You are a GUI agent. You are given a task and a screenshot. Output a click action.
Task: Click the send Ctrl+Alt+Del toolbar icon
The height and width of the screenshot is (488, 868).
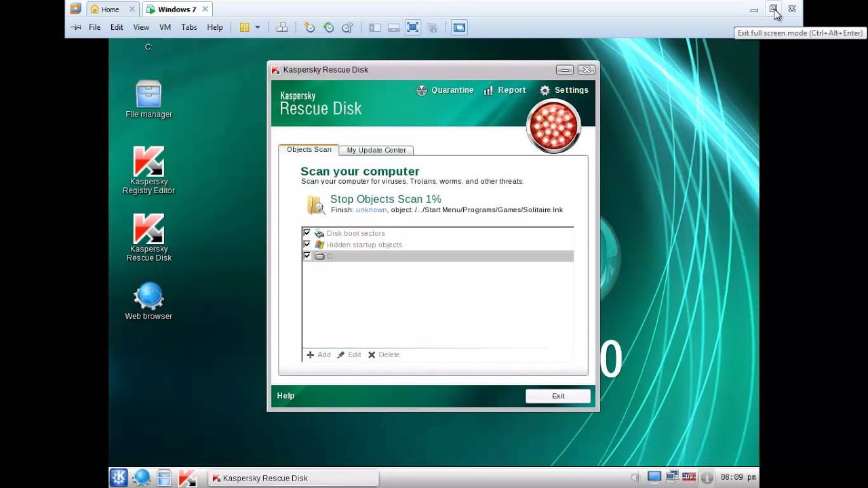tap(282, 28)
